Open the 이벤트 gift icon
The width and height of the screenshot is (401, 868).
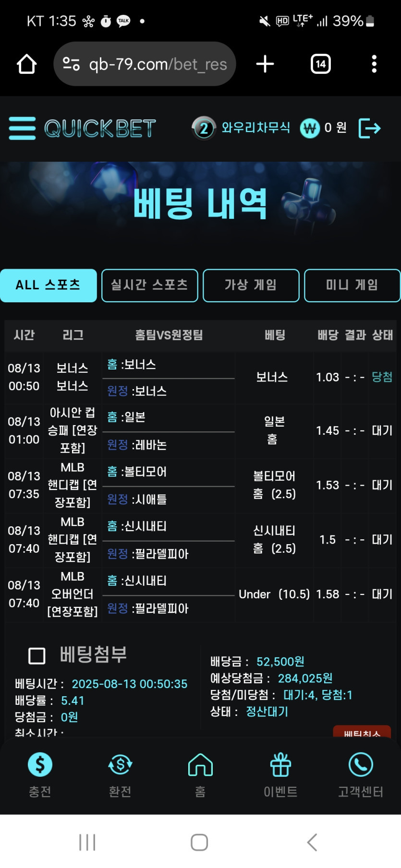point(280,764)
